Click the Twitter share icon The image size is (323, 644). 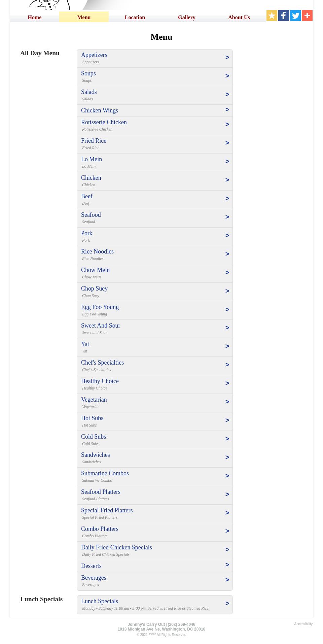[295, 15]
